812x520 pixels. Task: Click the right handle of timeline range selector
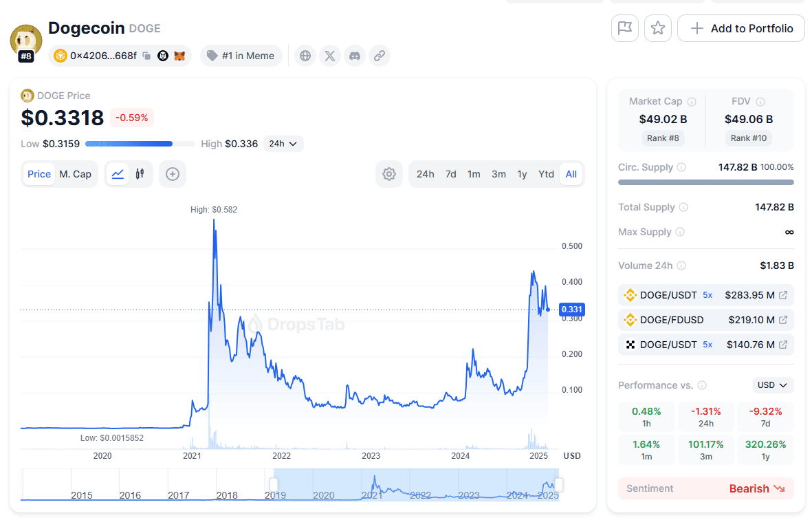[x=559, y=485]
